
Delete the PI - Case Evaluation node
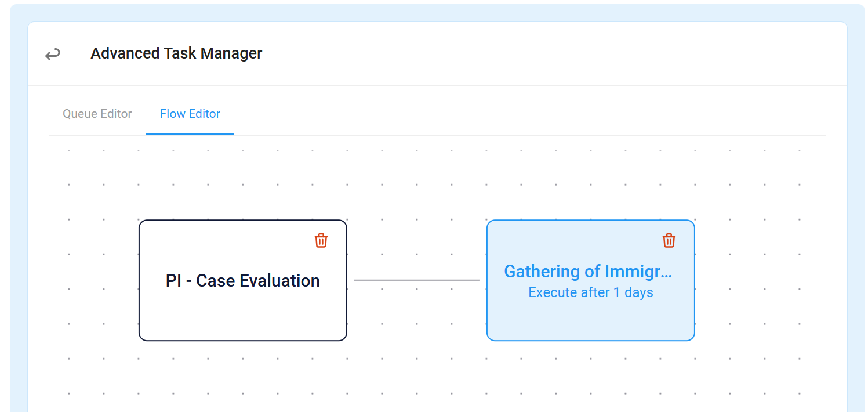click(x=321, y=240)
